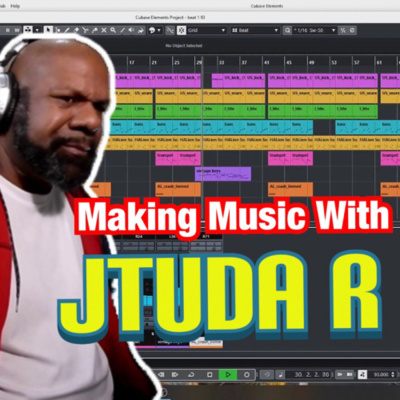Select the Draw pencil tool

click(67, 30)
